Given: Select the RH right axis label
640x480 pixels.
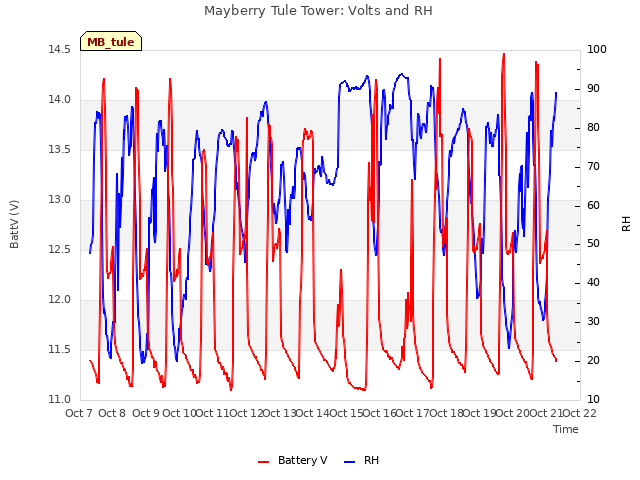Looking at the screenshot, I should click(626, 224).
